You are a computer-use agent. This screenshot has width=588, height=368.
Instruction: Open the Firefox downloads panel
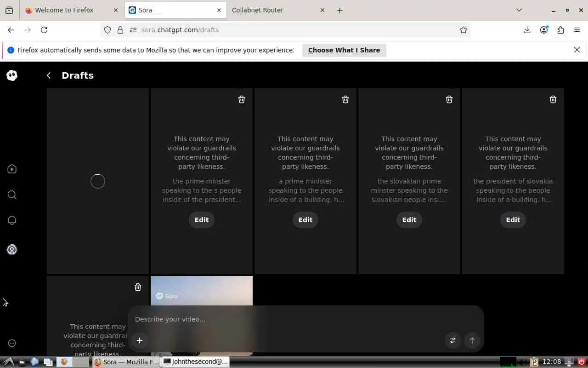[527, 30]
